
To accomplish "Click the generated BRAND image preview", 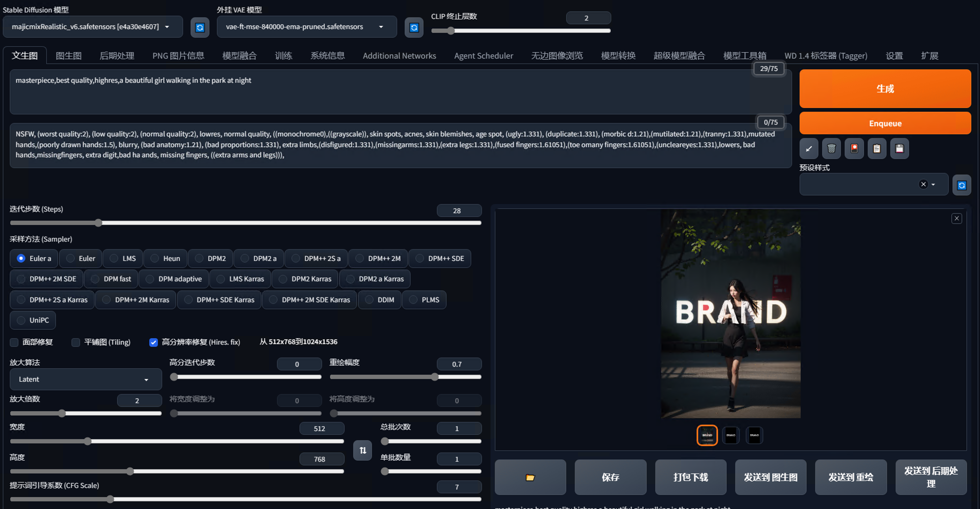I will (x=731, y=313).
